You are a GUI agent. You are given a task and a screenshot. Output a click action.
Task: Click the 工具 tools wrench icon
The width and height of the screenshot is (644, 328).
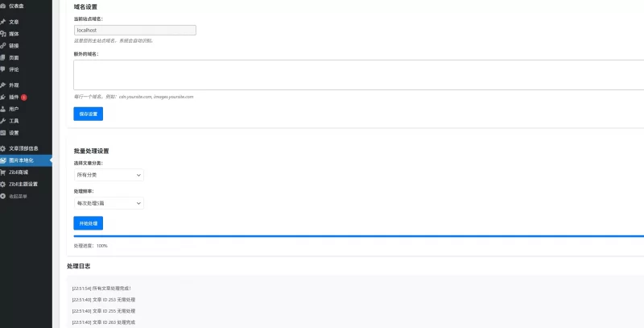click(x=3, y=121)
